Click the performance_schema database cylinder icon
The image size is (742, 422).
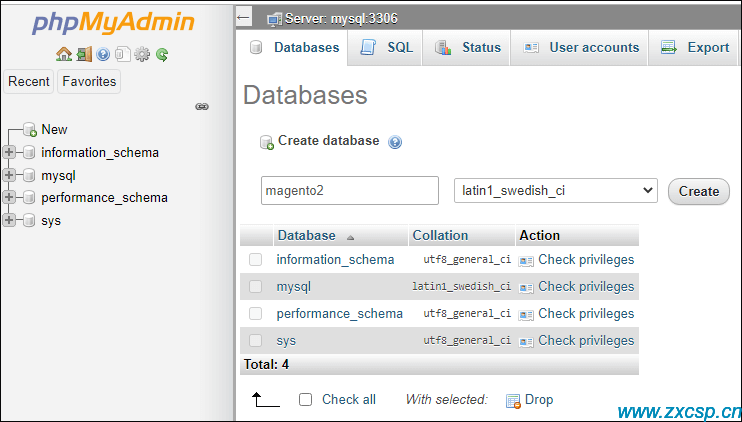coord(29,197)
